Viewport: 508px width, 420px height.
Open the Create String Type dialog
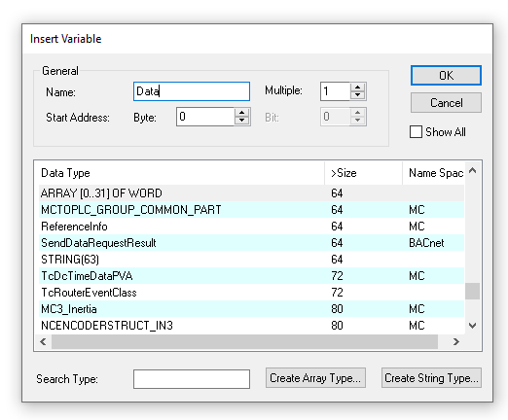pos(431,378)
